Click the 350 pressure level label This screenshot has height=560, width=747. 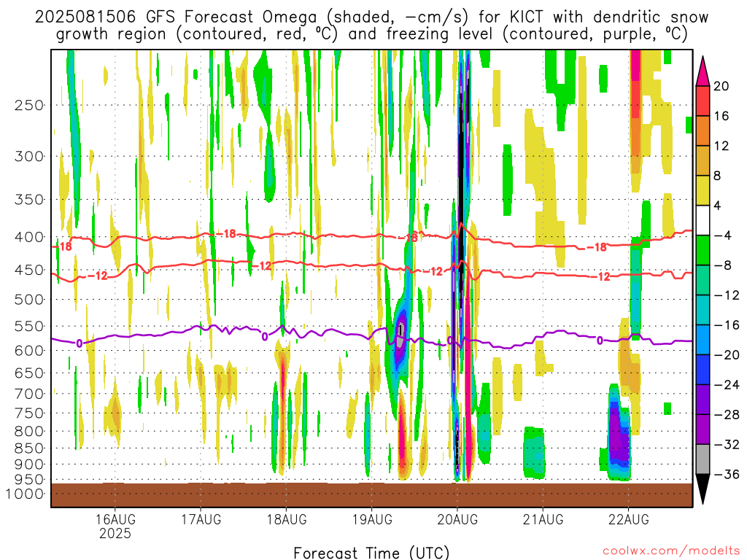[29, 199]
